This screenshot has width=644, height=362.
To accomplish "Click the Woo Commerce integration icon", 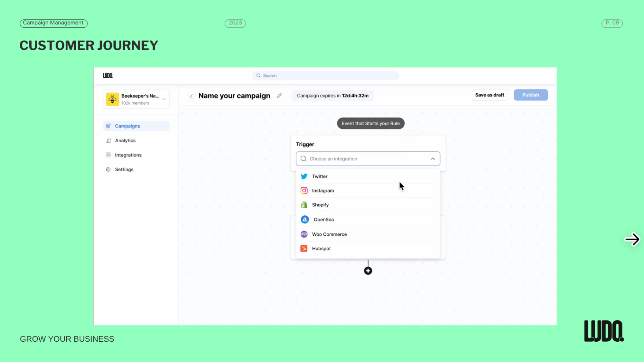I will click(x=304, y=234).
